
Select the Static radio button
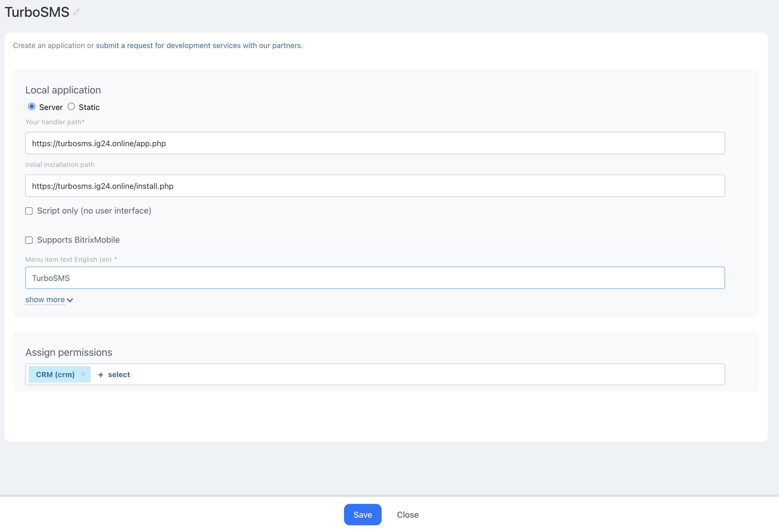(71, 107)
